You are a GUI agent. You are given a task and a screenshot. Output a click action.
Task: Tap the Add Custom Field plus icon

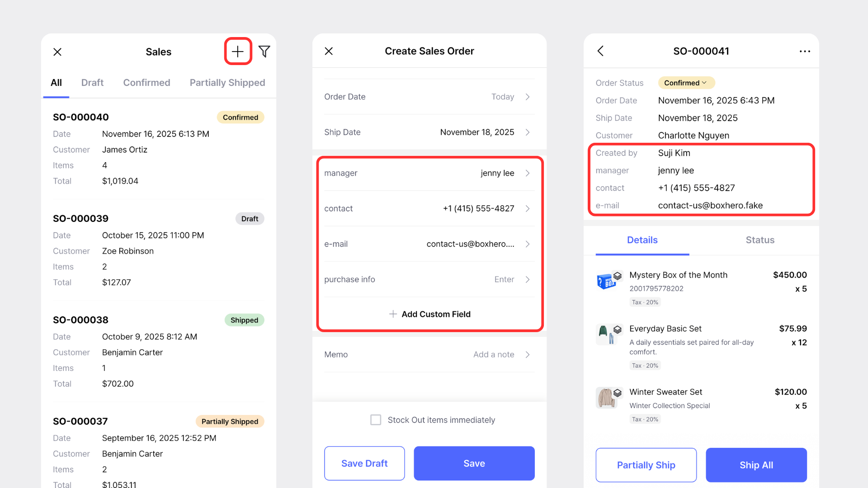tap(393, 314)
